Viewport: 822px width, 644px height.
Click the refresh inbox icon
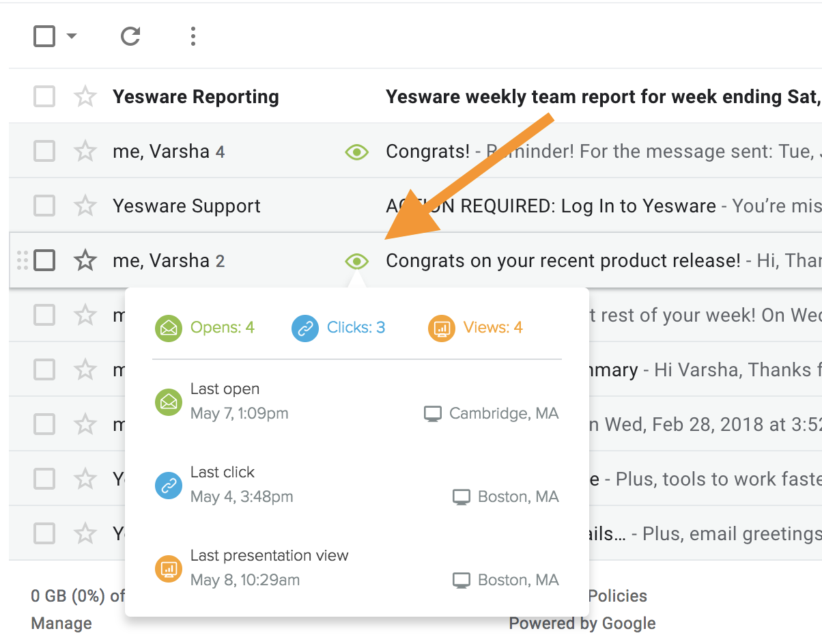pos(130,36)
